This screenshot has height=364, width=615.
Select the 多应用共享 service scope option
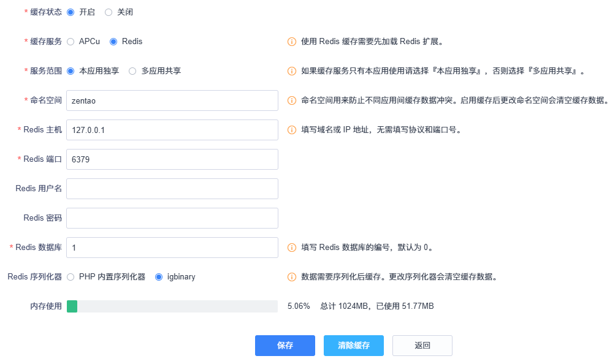pos(132,71)
